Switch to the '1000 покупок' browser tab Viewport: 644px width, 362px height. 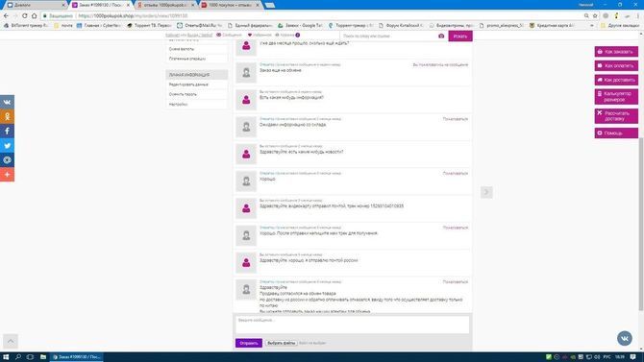click(x=230, y=5)
